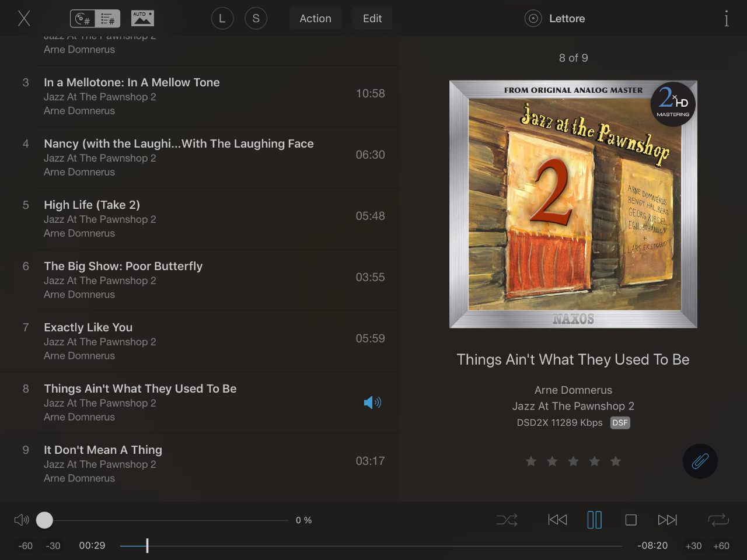Open the Action menu

point(316,19)
